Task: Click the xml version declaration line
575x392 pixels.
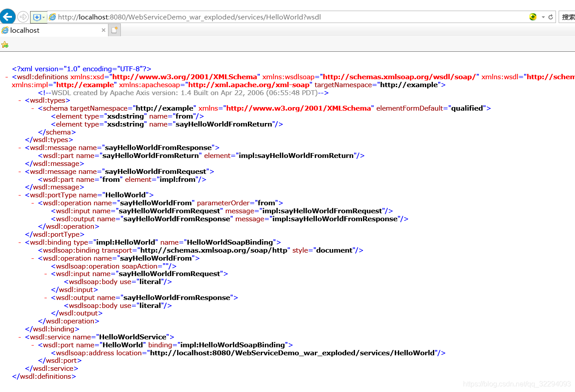Action: [x=81, y=69]
